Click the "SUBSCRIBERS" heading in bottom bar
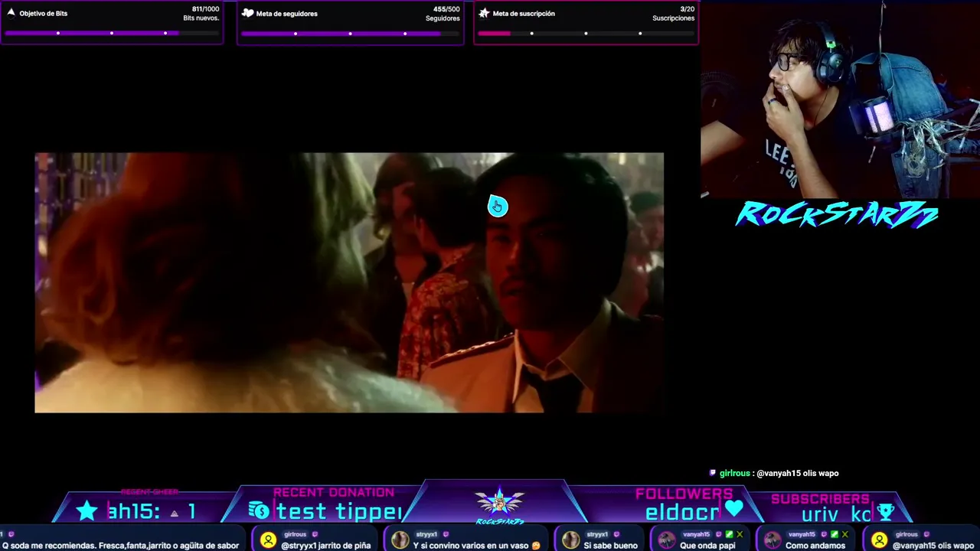The width and height of the screenshot is (980, 551). pyautogui.click(x=820, y=499)
